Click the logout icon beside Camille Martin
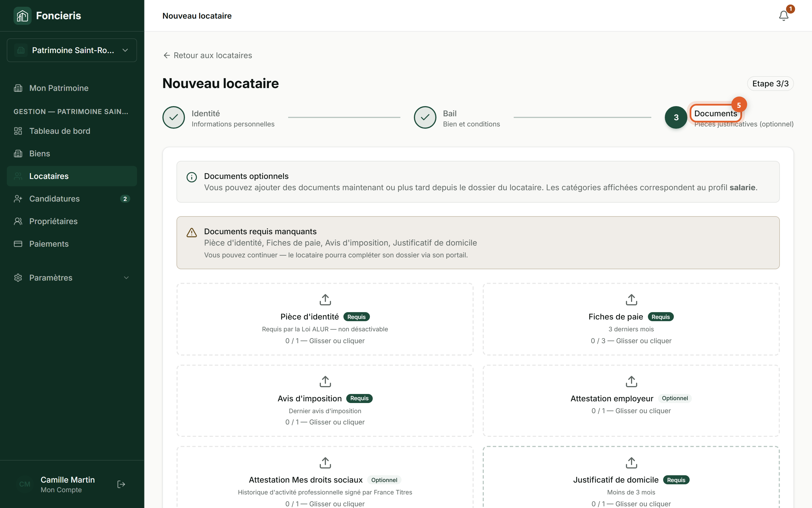The image size is (812, 508). 121,484
